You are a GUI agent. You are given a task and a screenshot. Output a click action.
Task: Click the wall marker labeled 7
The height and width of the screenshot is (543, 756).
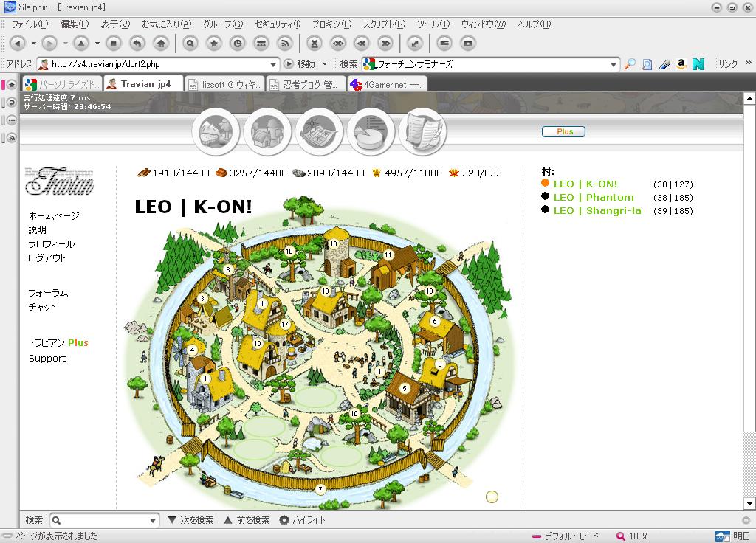coord(320,490)
